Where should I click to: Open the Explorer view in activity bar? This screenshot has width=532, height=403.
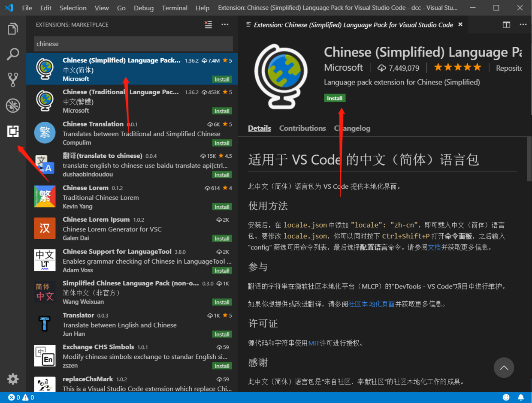click(x=13, y=29)
